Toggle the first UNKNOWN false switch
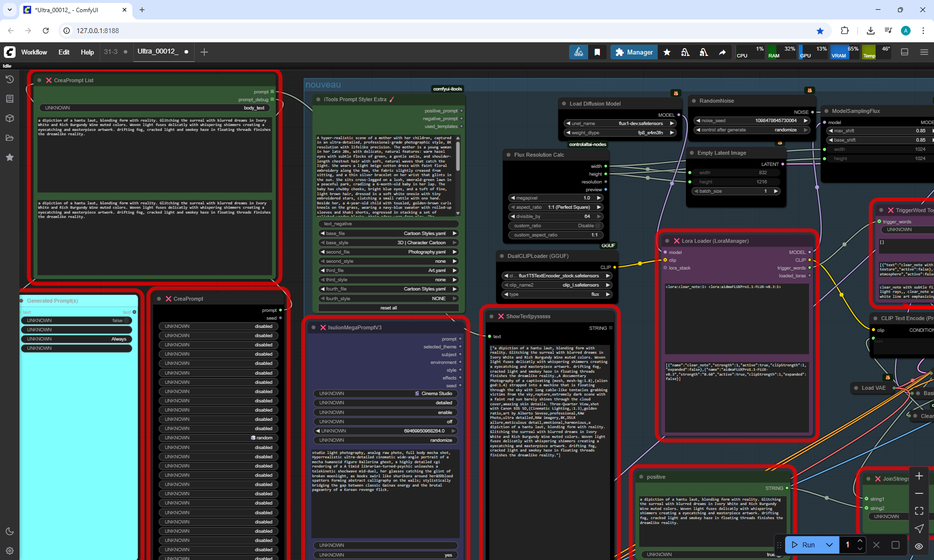This screenshot has height=560, width=934. 126,321
